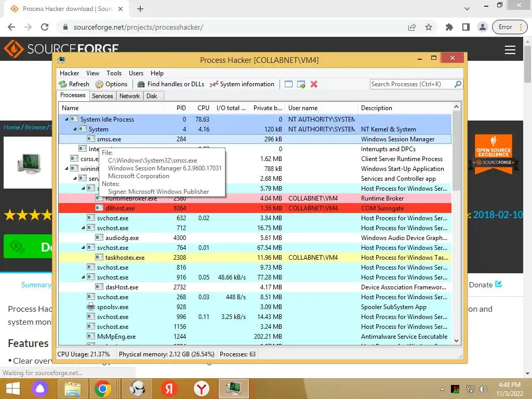Bookmark page with star icon
This screenshot has height=399, width=532.
tap(429, 27)
